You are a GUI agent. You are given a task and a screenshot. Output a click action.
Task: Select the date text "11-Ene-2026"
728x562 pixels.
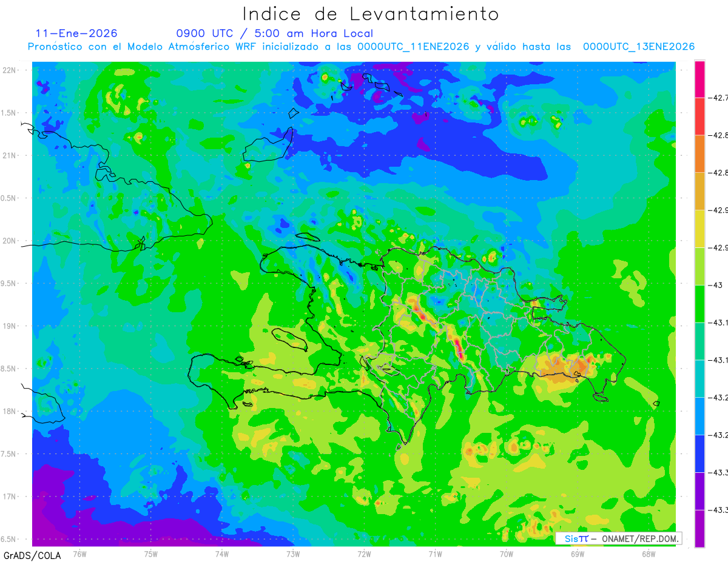[76, 33]
